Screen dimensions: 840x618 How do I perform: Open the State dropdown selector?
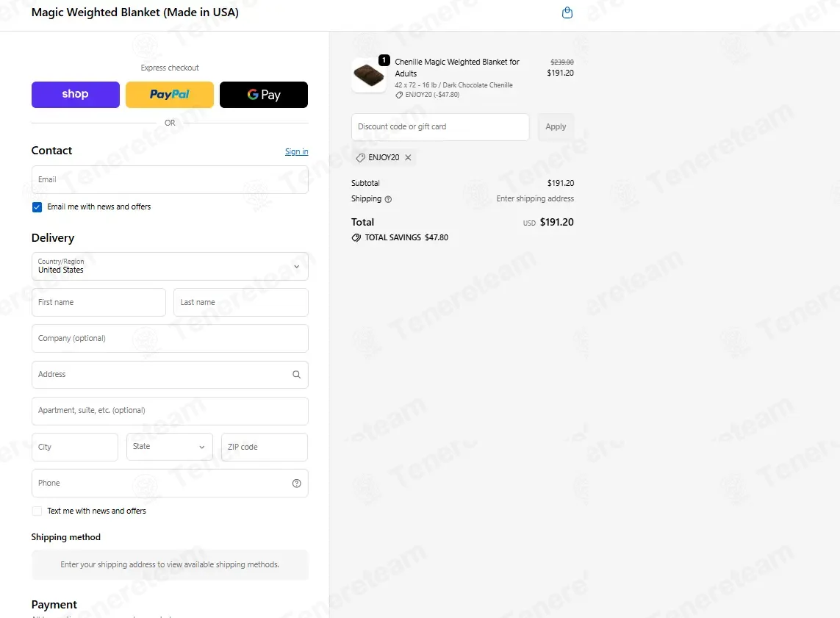click(x=169, y=447)
